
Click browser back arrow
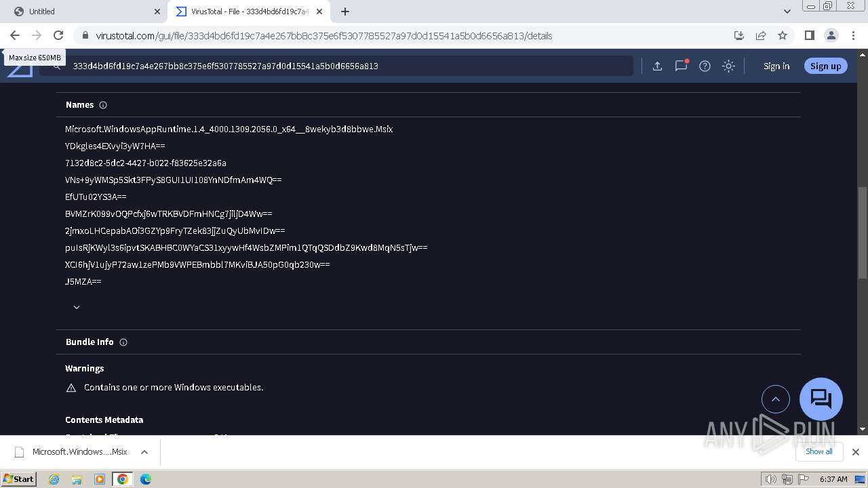pyautogui.click(x=15, y=35)
